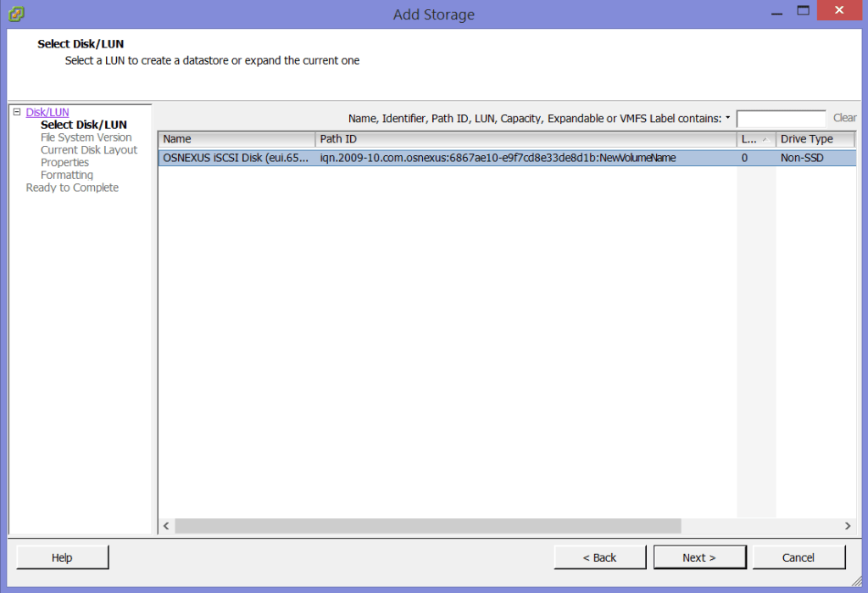
Task: Sort the list by Path ID column
Action: coord(525,139)
